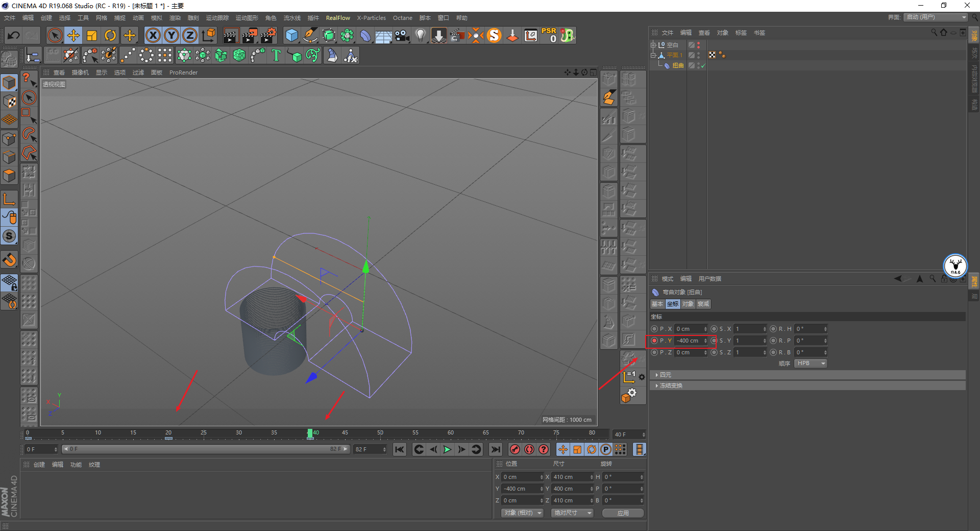The height and width of the screenshot is (531, 980).
Task: Switch to the 对象 attribute tab
Action: pyautogui.click(x=688, y=304)
